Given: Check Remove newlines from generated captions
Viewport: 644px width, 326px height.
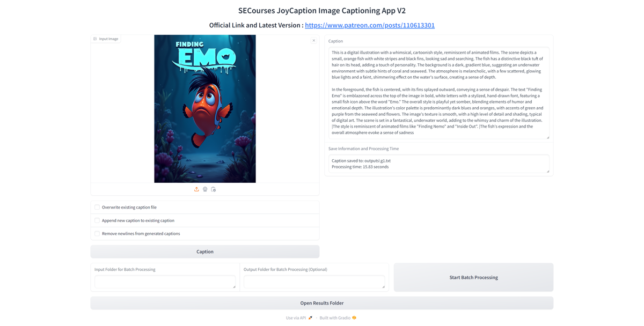Looking at the screenshot, I should pos(97,234).
